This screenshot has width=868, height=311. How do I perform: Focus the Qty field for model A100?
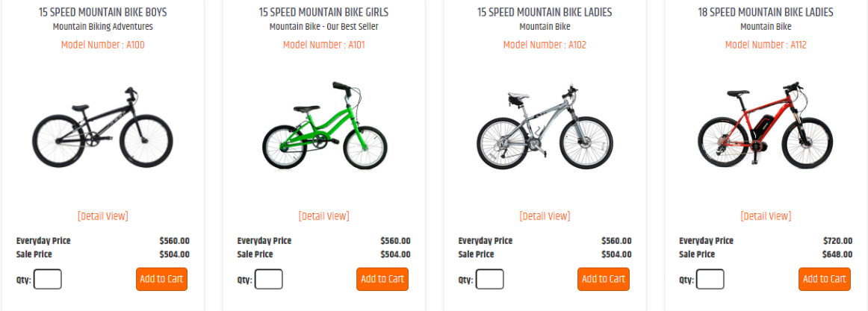[48, 279]
